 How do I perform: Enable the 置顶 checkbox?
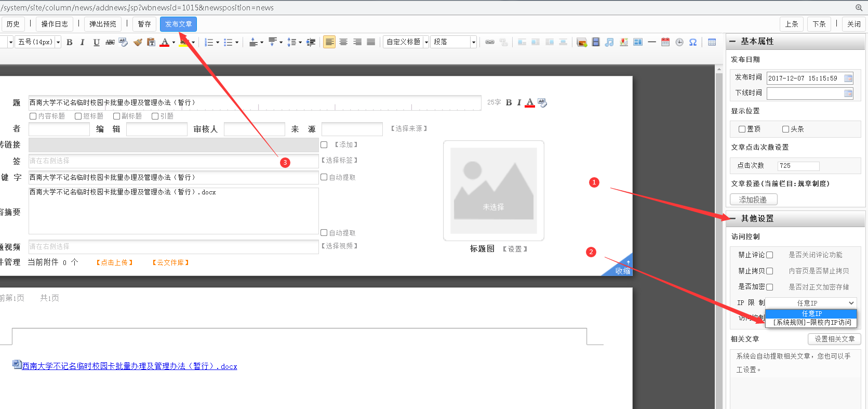pyautogui.click(x=742, y=129)
